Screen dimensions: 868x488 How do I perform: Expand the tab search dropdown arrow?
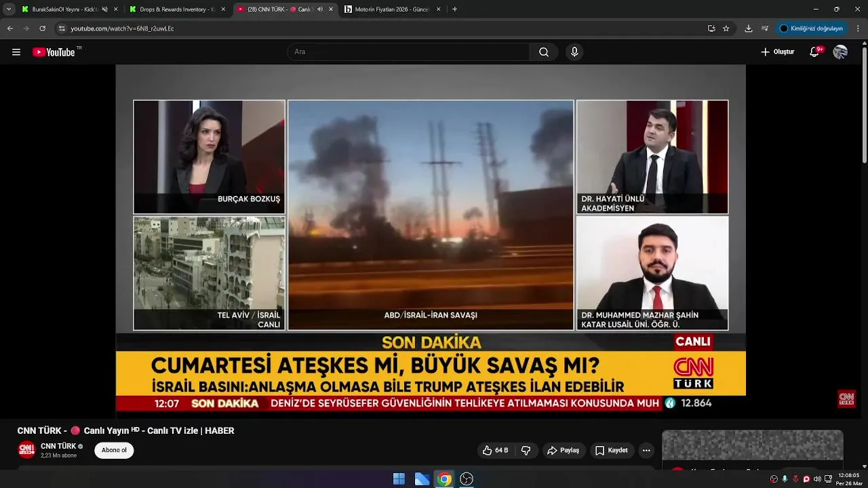point(8,9)
